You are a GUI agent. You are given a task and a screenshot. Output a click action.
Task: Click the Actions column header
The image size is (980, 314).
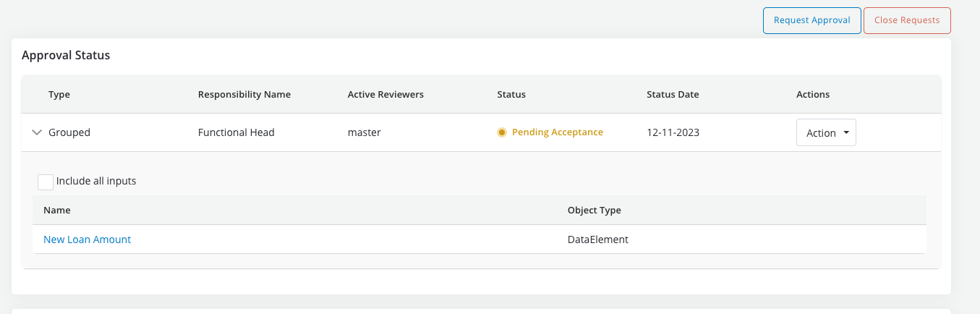813,95
